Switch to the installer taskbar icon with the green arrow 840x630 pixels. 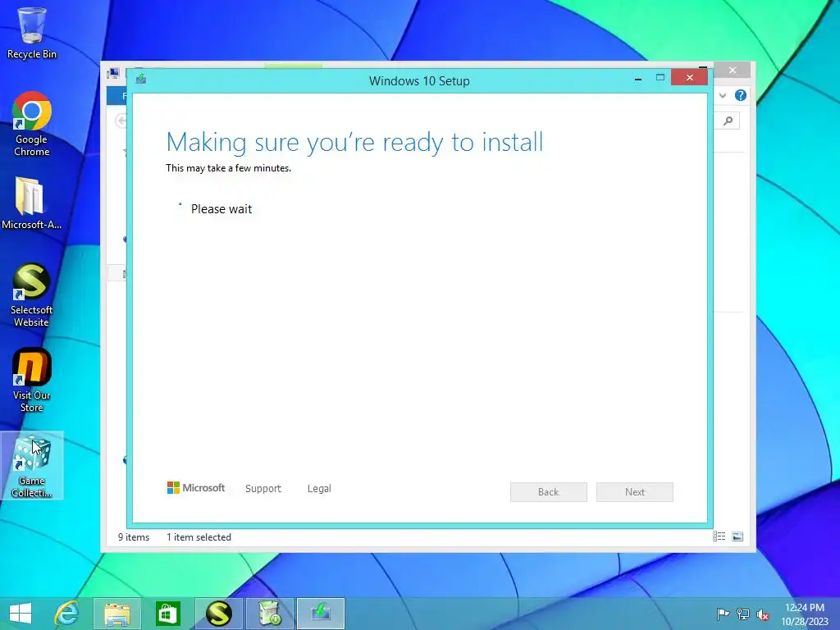pos(269,614)
